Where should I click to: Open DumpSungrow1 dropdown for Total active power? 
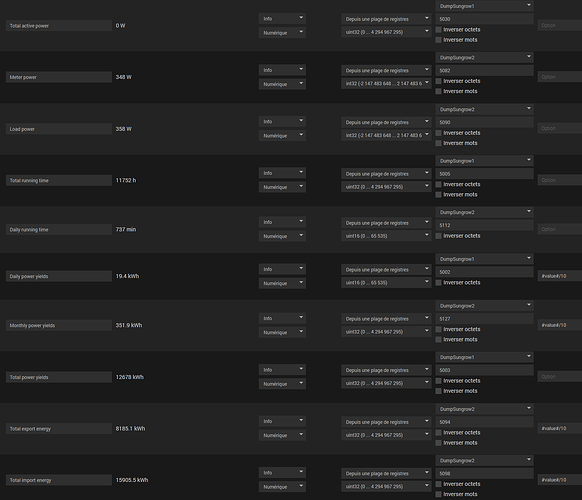[484, 6]
